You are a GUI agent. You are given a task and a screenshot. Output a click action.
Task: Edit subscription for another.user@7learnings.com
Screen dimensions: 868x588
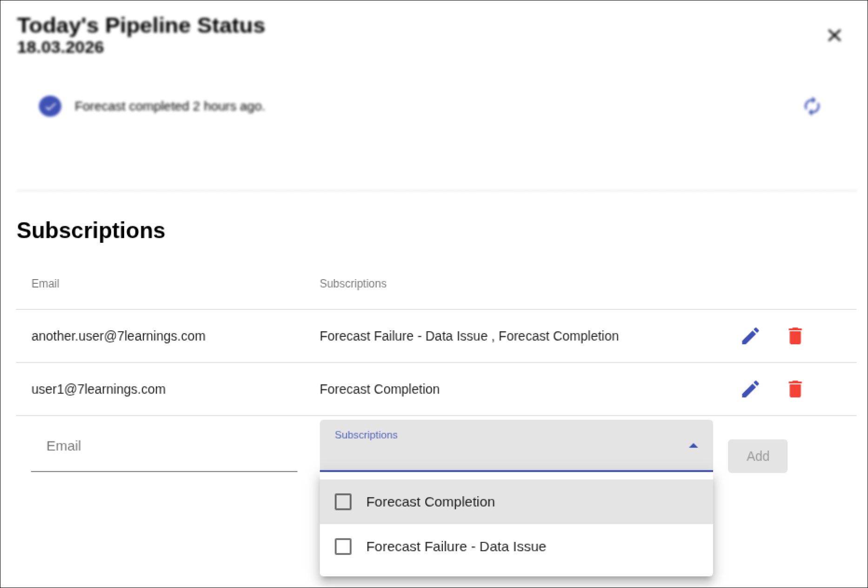click(x=750, y=336)
